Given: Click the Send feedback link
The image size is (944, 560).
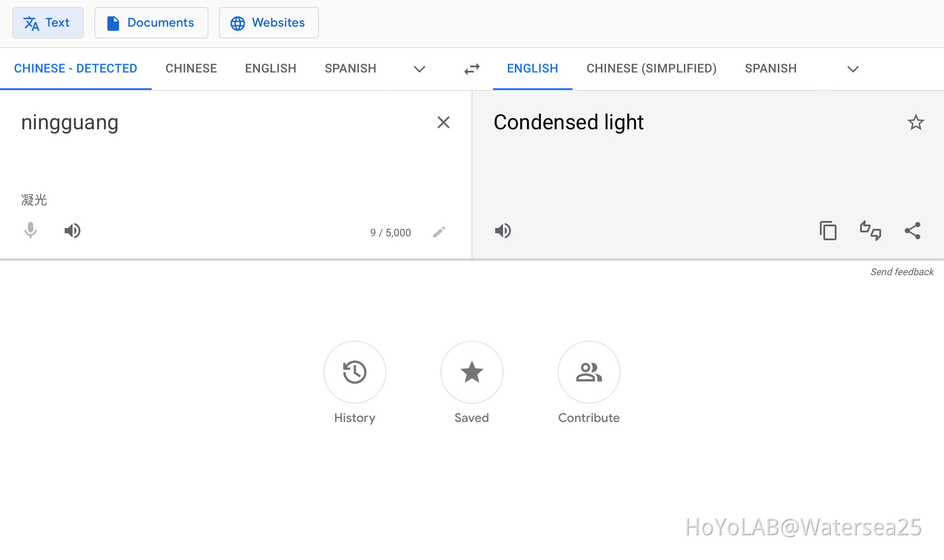Looking at the screenshot, I should [901, 272].
